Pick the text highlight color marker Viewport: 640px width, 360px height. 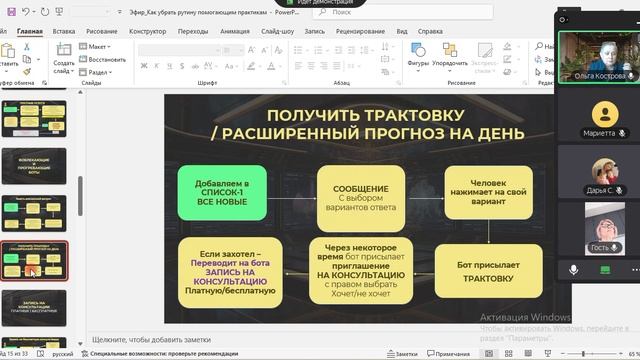click(x=251, y=66)
